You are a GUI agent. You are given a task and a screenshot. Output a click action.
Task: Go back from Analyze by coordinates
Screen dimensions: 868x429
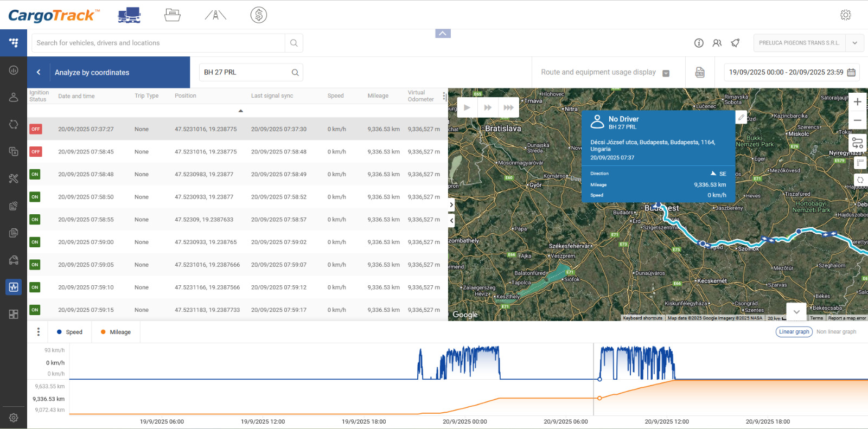(39, 72)
